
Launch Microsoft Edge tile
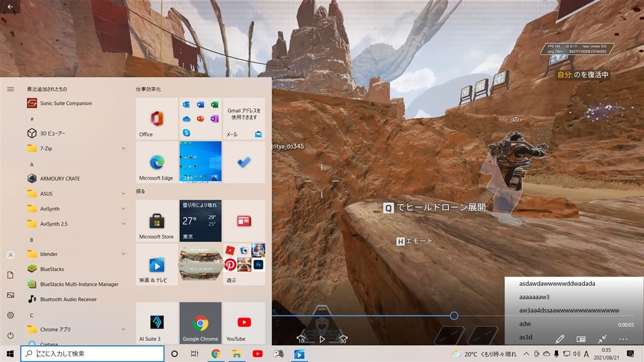(157, 162)
